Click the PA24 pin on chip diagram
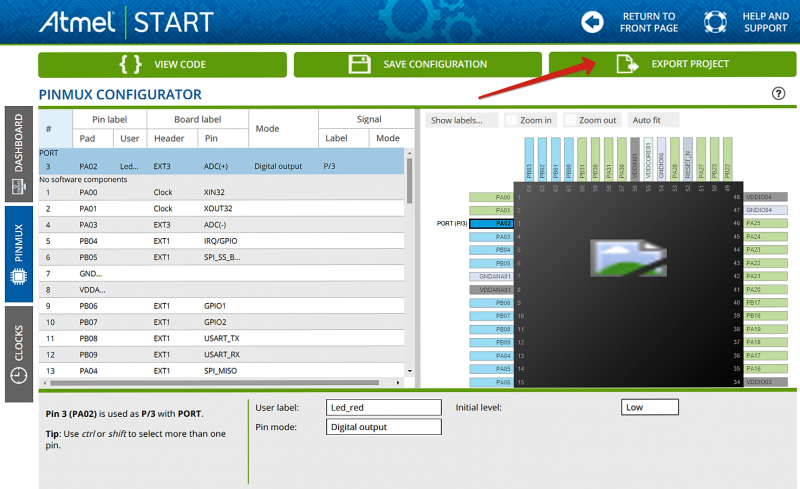 765,236
